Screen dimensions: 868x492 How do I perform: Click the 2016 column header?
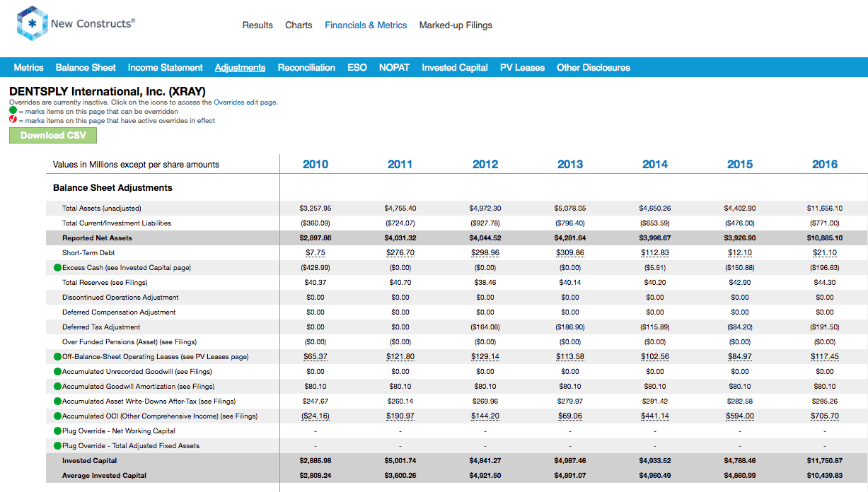coord(825,164)
